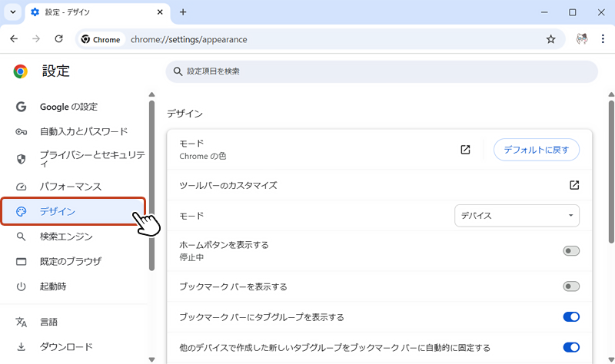
Task: Click the 設定項目を検索 search field
Action: [381, 71]
